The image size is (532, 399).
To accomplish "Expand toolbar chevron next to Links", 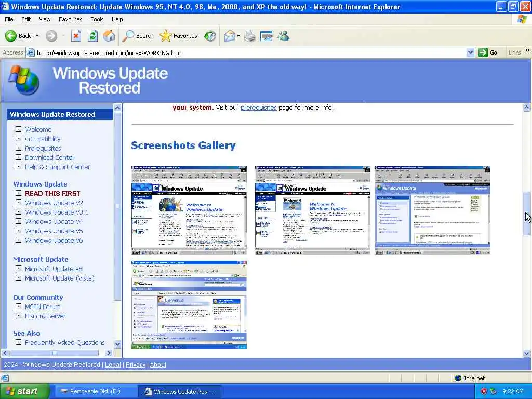I will 528,50.
